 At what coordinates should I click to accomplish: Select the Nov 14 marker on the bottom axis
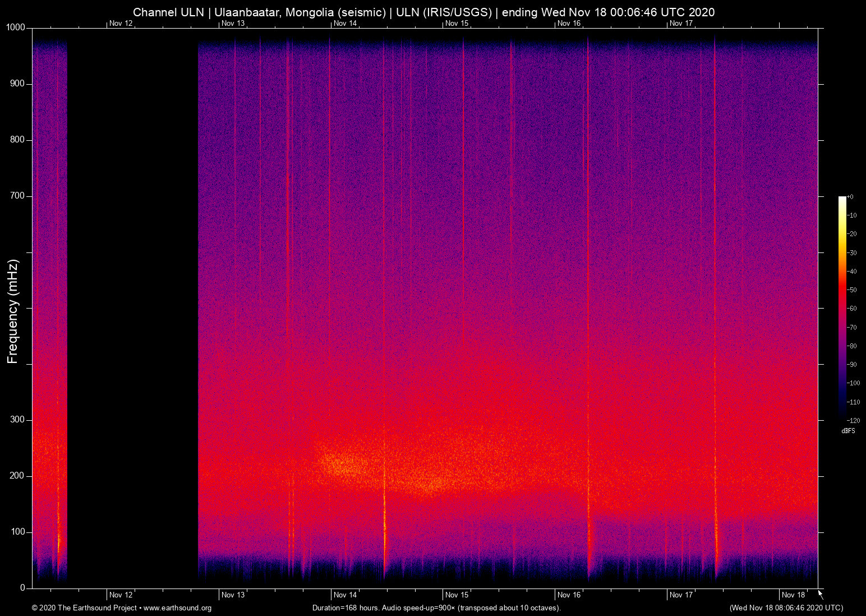[x=345, y=595]
